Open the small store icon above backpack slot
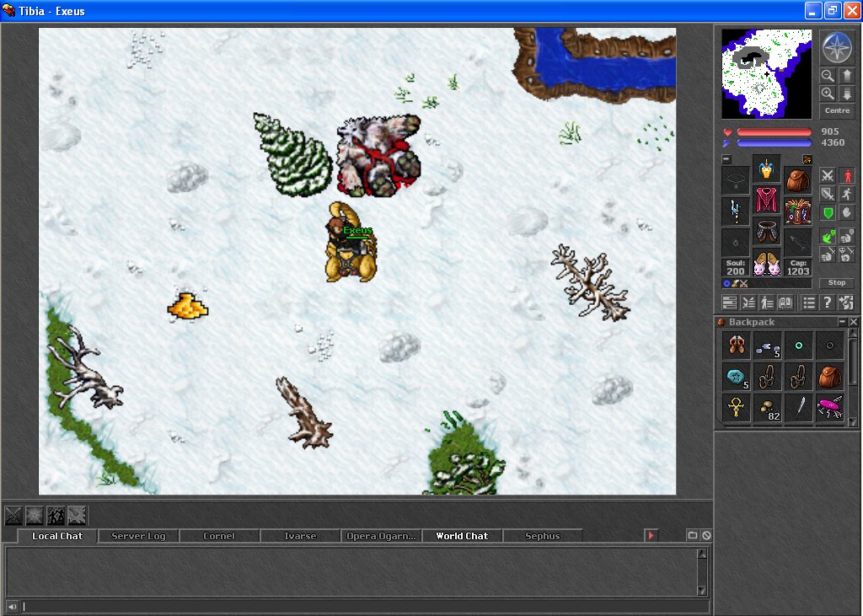Viewport: 863px width, 616px height. [807, 159]
